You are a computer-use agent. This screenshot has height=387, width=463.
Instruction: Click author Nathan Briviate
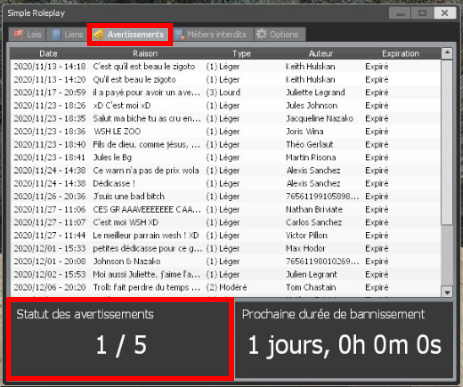pos(314,209)
